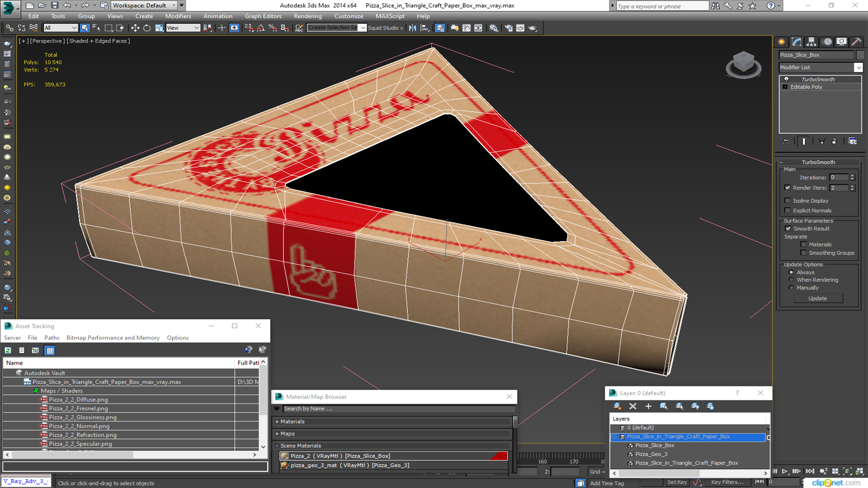Select the Move transform tool

pos(135,28)
